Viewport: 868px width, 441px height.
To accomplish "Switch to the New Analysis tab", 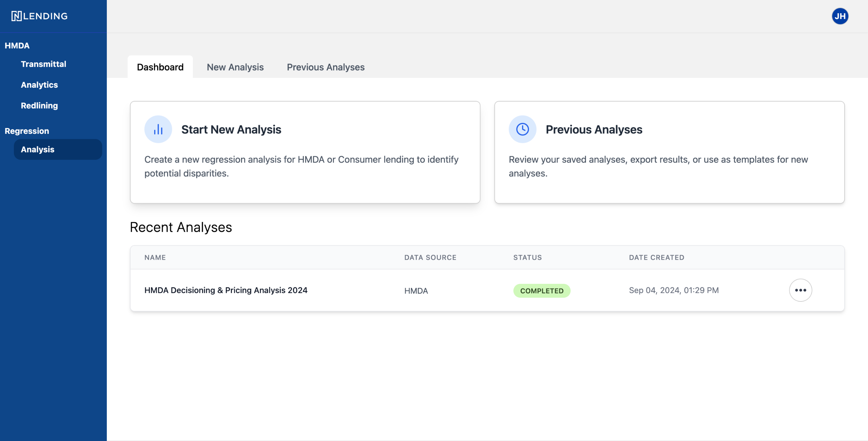I will [235, 67].
